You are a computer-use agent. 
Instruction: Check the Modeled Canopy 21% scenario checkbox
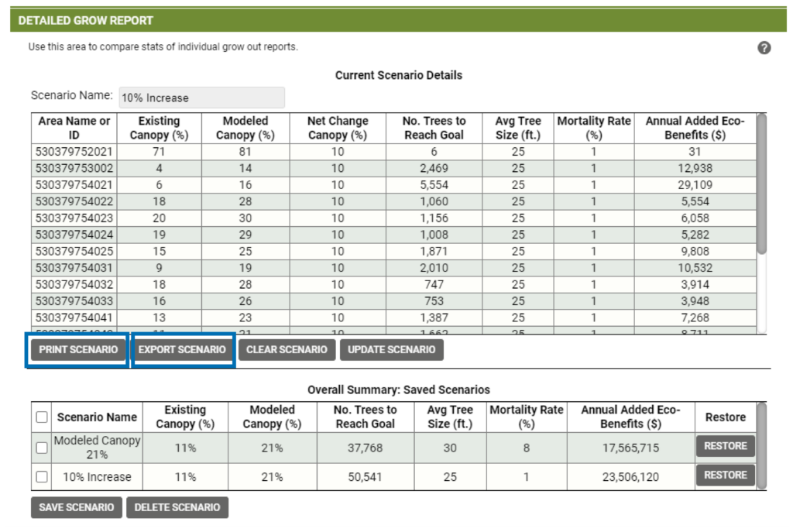click(x=42, y=448)
